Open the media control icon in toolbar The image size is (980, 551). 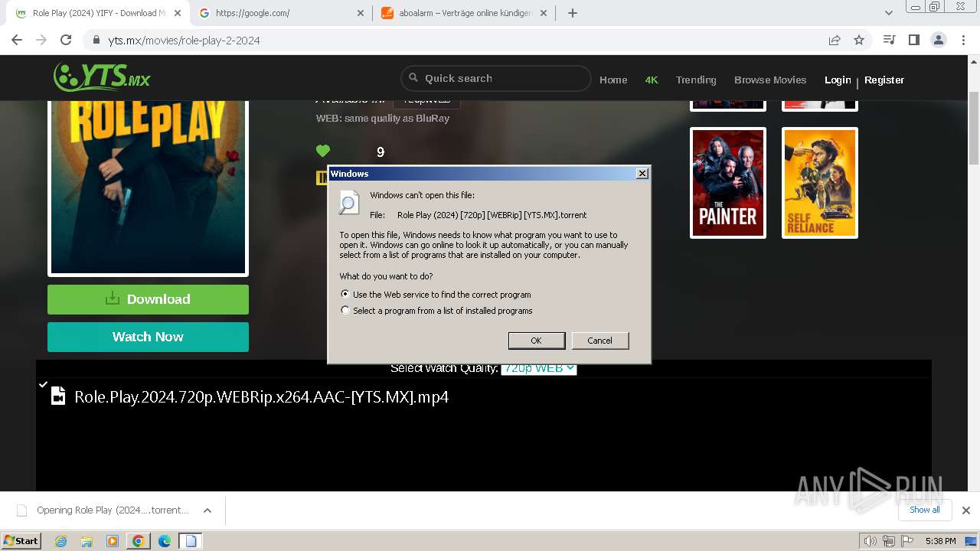(x=889, y=40)
